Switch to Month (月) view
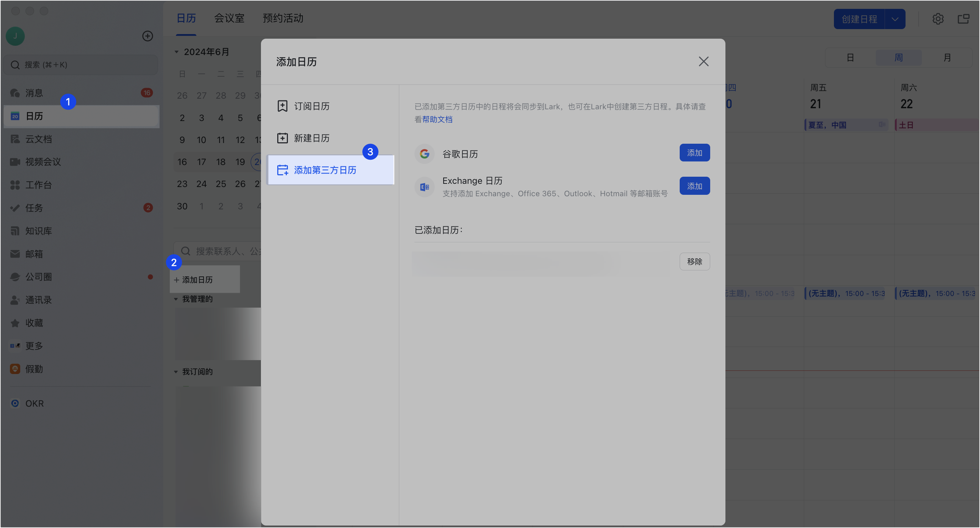 (x=947, y=58)
